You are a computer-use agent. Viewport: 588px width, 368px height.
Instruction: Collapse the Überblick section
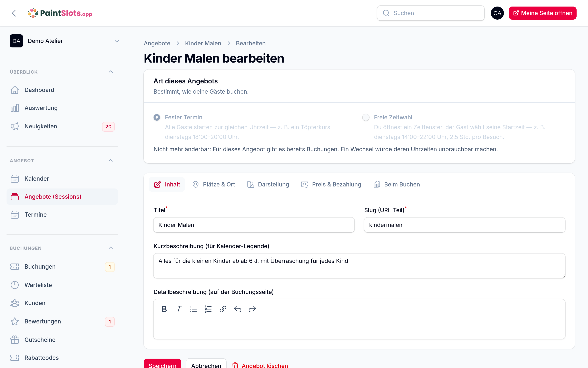pyautogui.click(x=110, y=72)
